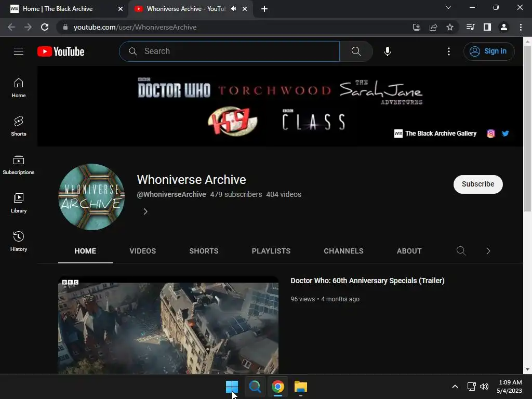Bookmark this page with the star
Viewport: 532px width, 399px height.
pos(449,27)
